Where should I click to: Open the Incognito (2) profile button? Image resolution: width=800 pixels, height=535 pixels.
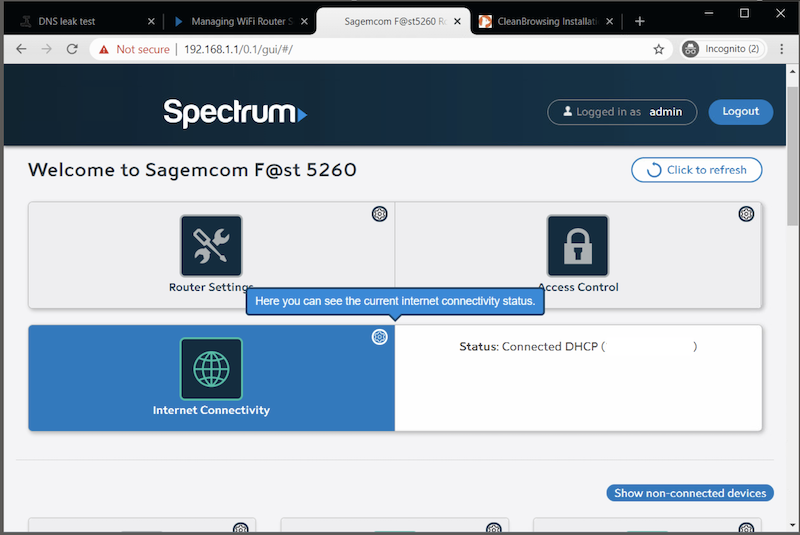pyautogui.click(x=723, y=49)
